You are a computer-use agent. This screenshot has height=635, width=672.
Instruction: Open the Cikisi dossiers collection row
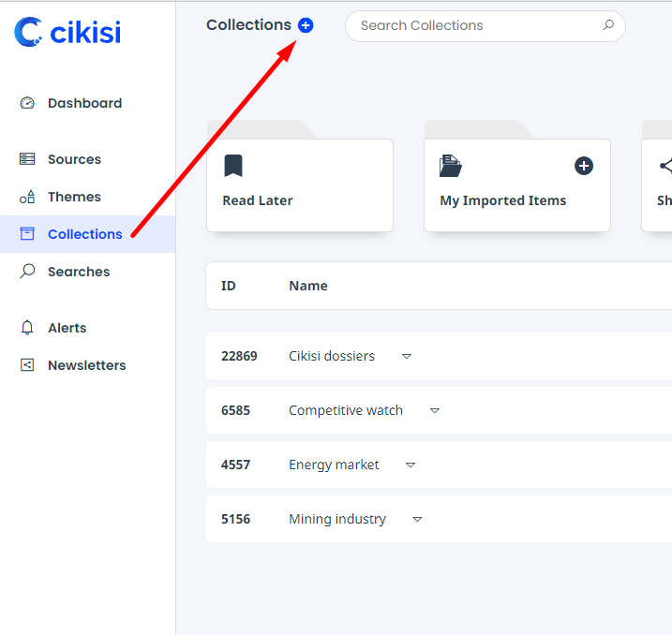click(332, 356)
